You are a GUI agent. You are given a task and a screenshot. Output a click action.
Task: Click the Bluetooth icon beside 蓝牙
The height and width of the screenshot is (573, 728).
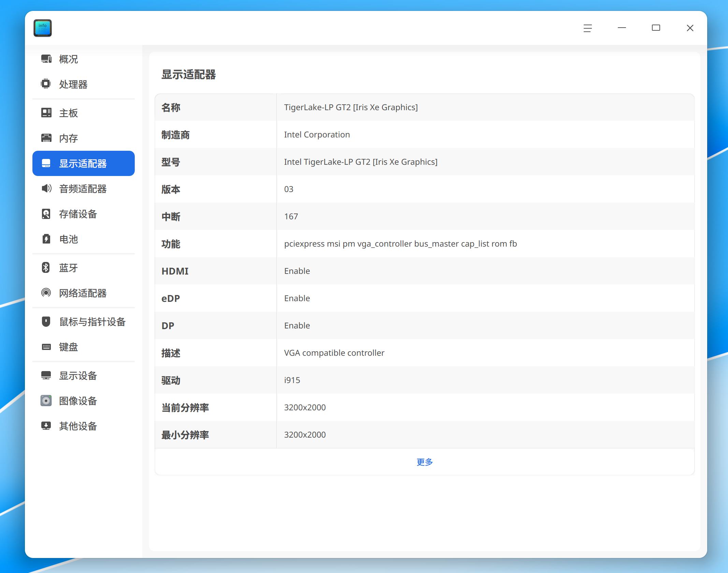46,267
